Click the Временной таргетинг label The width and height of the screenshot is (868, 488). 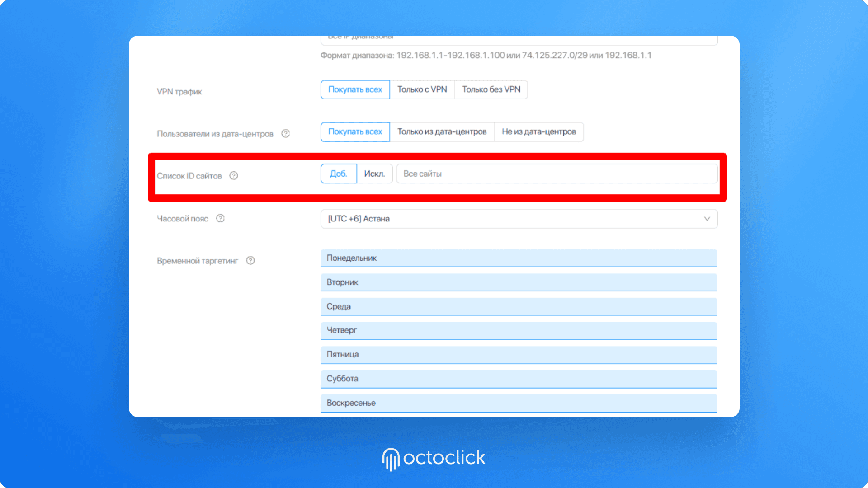(x=198, y=261)
